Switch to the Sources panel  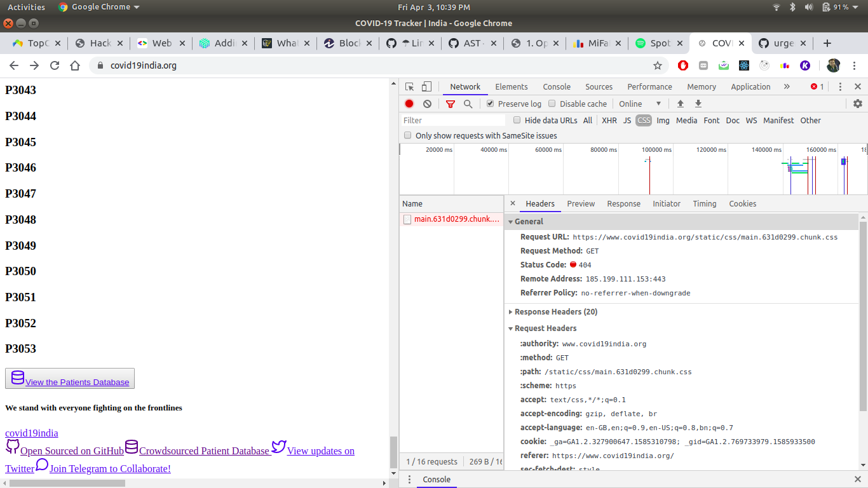[x=599, y=87]
